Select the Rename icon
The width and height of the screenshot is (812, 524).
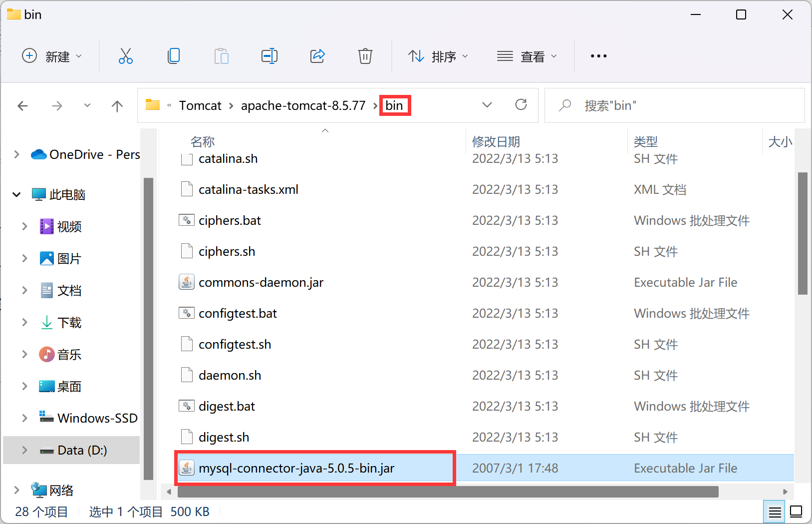tap(269, 56)
